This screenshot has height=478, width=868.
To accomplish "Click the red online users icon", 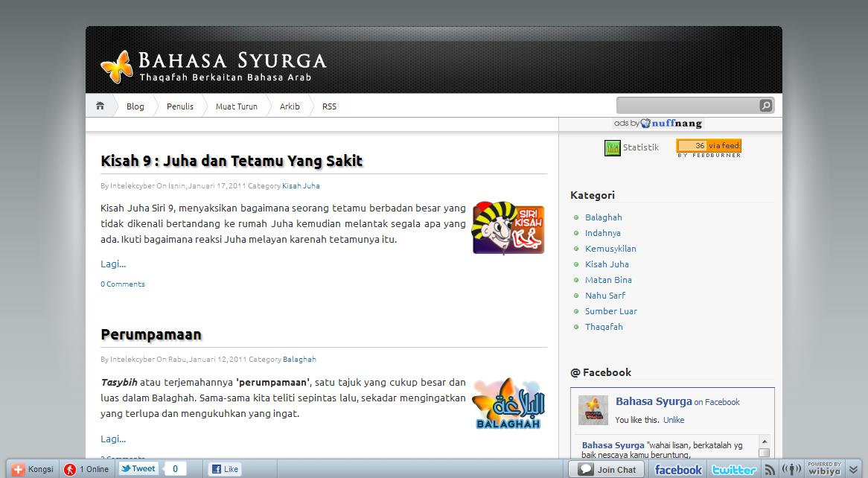I will tap(70, 470).
